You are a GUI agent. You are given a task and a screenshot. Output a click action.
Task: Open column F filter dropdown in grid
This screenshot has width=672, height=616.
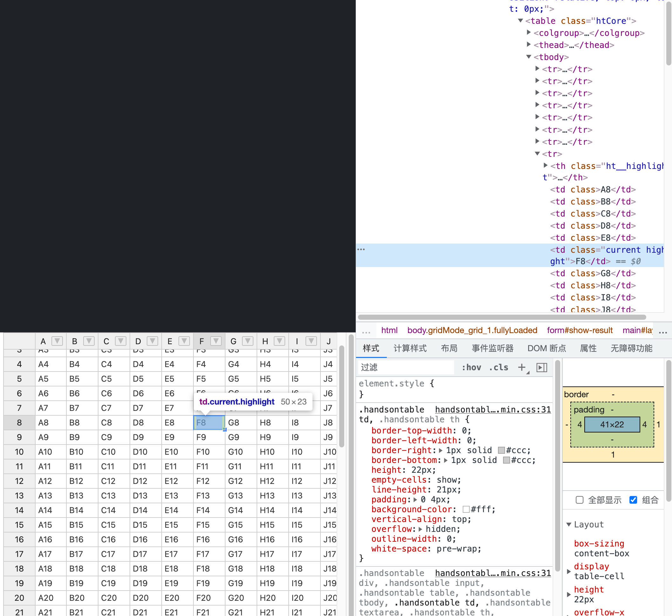[x=216, y=341]
